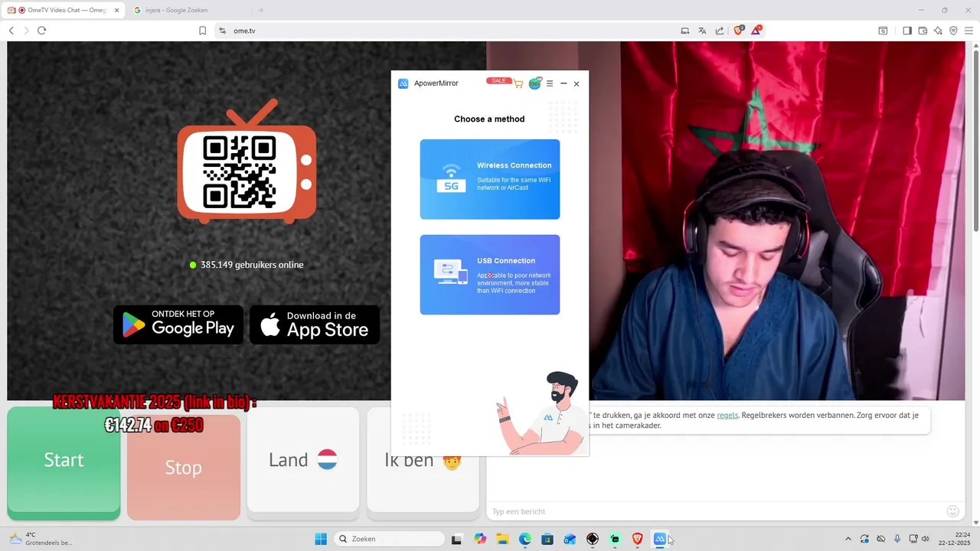Click the Zoeken taskbar search box
980x551 pixels.
click(x=389, y=539)
